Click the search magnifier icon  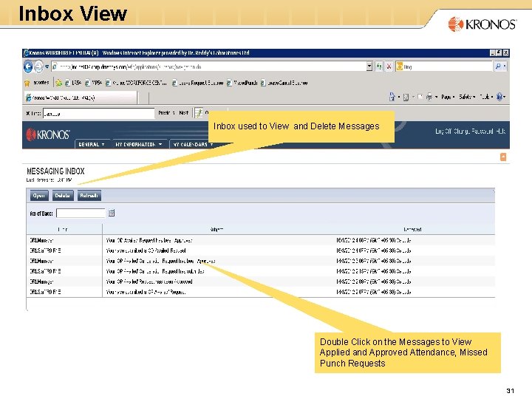pyautogui.click(x=498, y=66)
